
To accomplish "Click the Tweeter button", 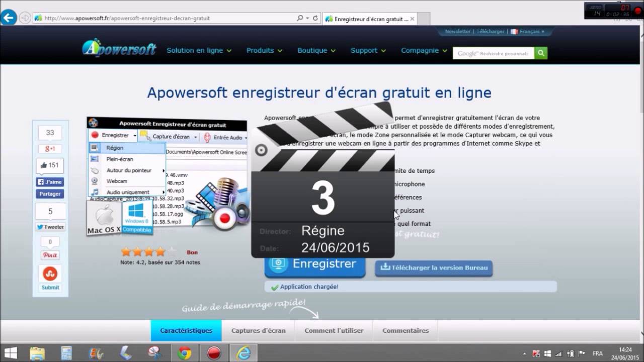I will (50, 227).
